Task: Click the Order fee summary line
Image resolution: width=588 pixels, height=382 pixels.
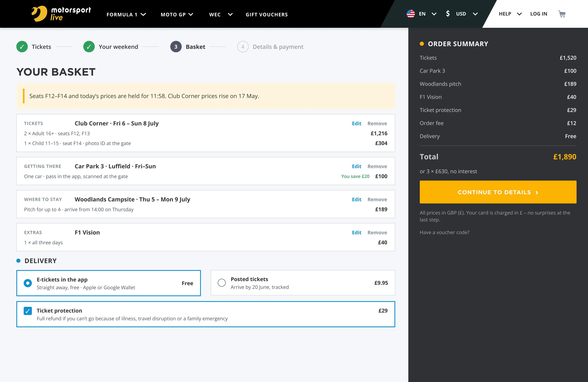Action: [x=498, y=123]
